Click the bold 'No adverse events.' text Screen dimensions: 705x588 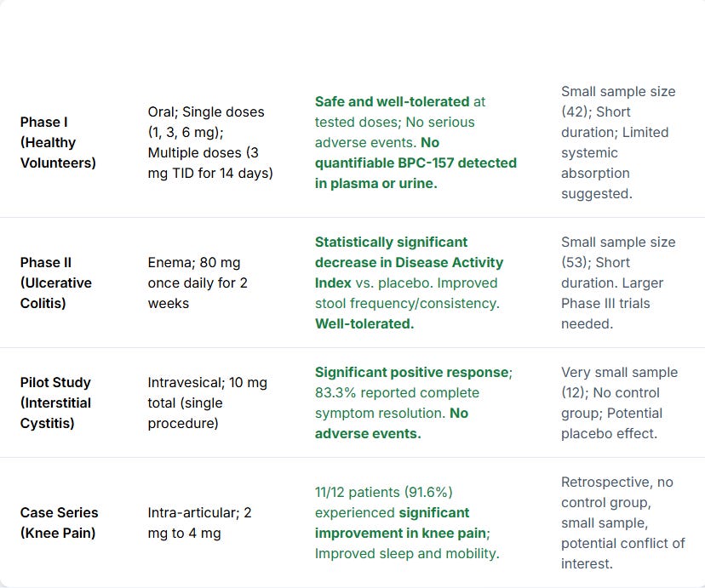point(391,423)
